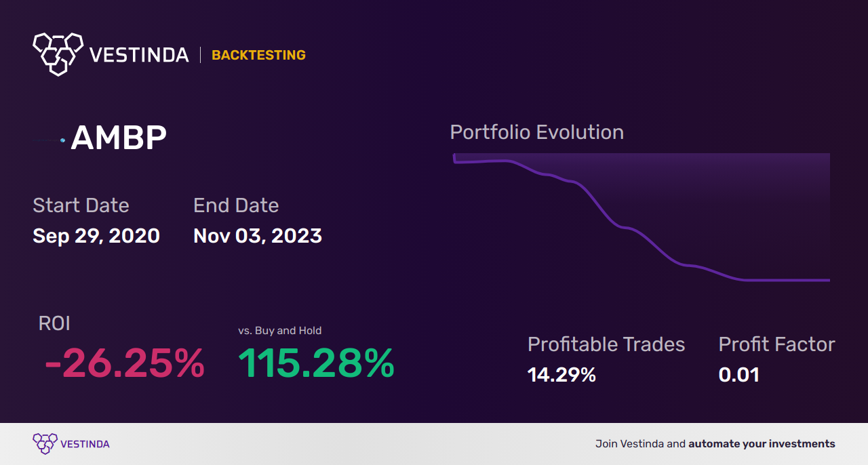Select the Start Date label

[x=81, y=205]
